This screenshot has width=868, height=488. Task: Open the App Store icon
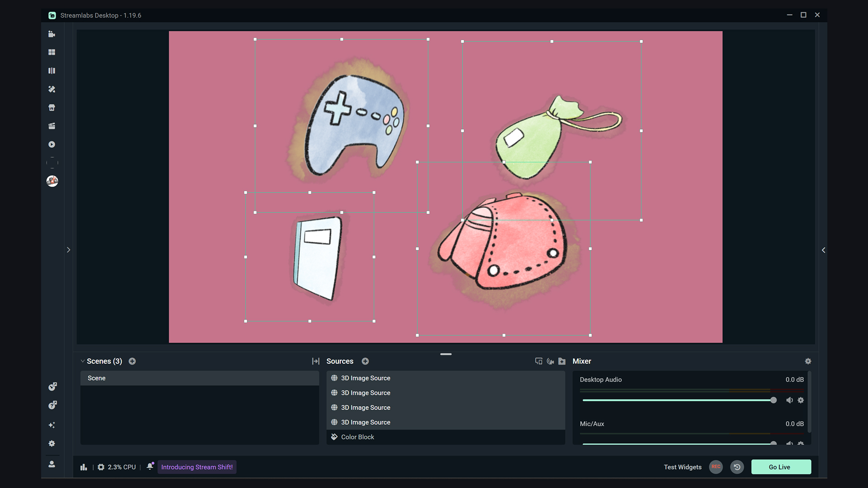(52, 108)
